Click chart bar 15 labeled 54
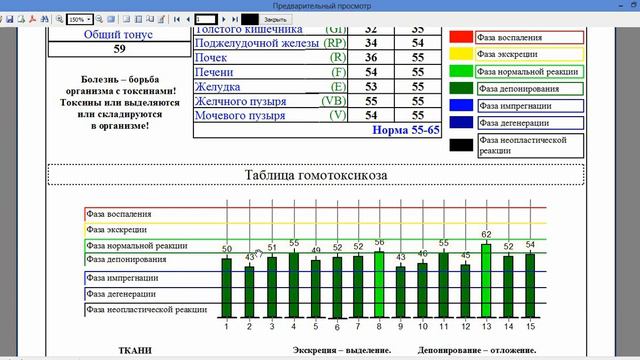This screenshot has height=360, width=640. pos(530,286)
